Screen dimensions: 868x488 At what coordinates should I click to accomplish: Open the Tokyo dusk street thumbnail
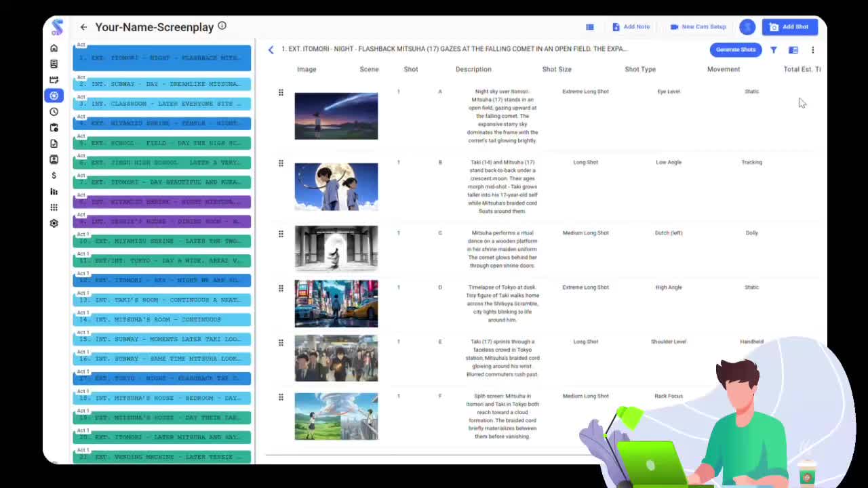click(336, 304)
